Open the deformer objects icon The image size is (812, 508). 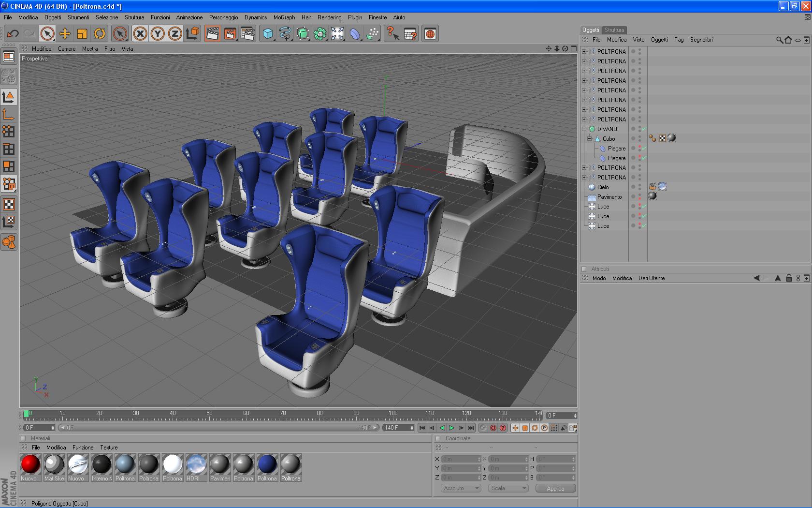(355, 34)
